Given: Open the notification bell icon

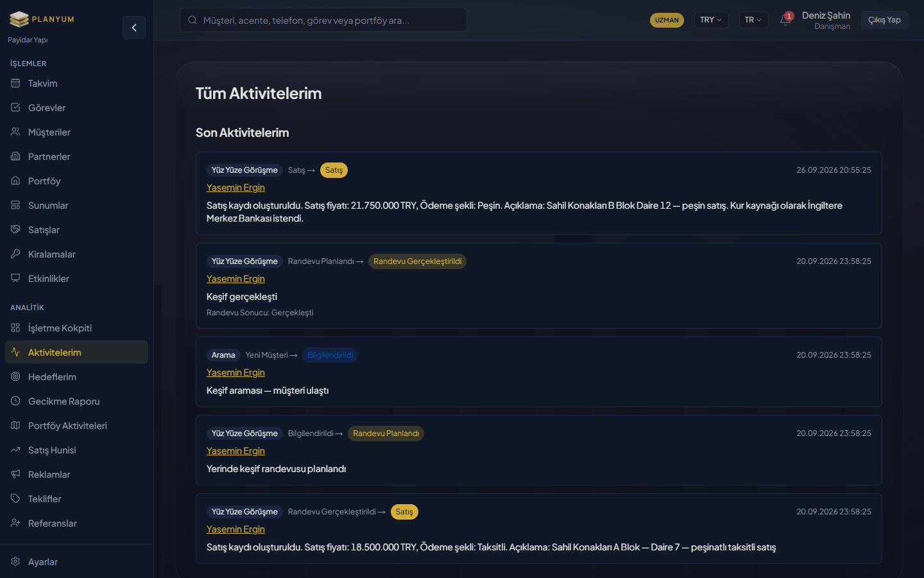Looking at the screenshot, I should [785, 20].
